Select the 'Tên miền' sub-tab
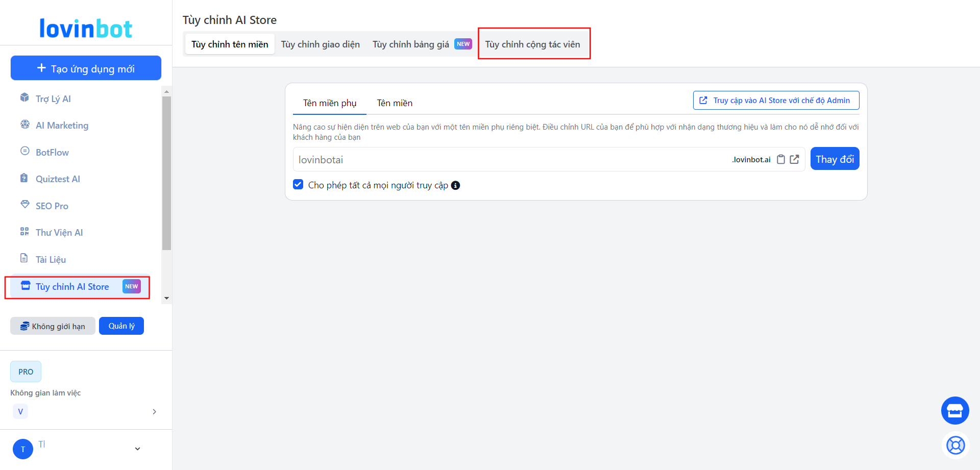 pos(395,103)
